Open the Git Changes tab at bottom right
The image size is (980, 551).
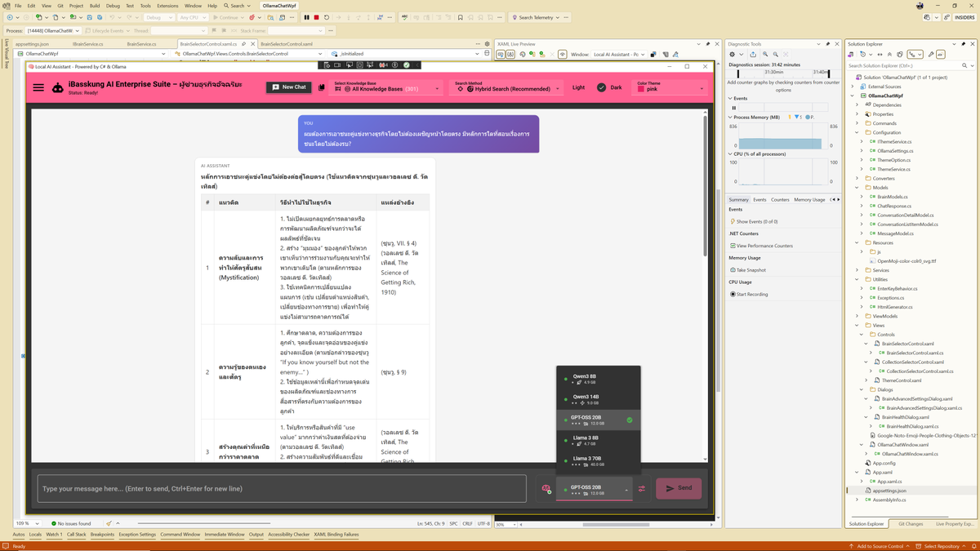[x=911, y=524]
